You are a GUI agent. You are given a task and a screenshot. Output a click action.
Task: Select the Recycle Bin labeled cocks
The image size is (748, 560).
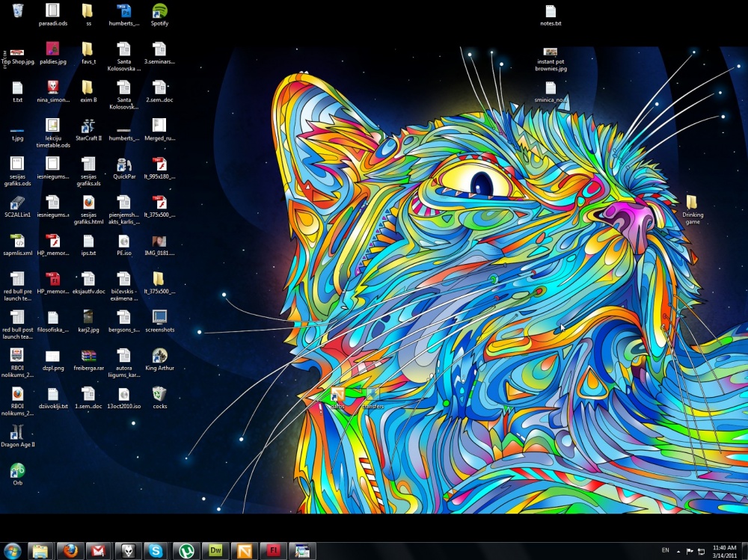(x=160, y=393)
